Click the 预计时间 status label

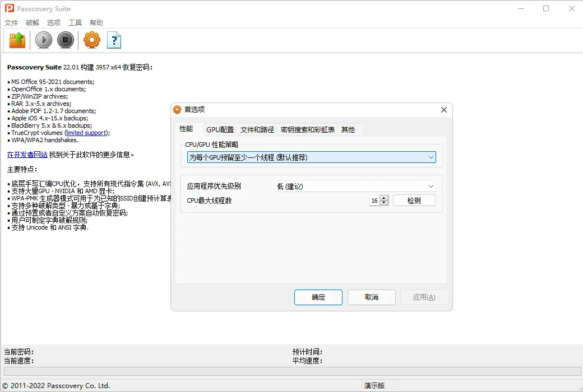coord(307,352)
